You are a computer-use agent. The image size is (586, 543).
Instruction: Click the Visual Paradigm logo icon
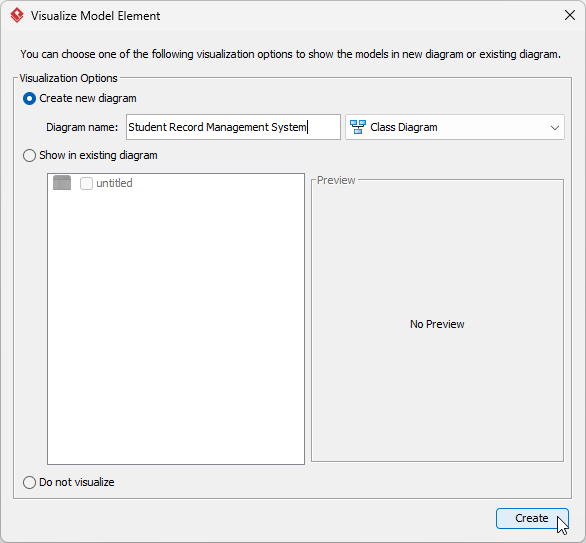pyautogui.click(x=17, y=16)
